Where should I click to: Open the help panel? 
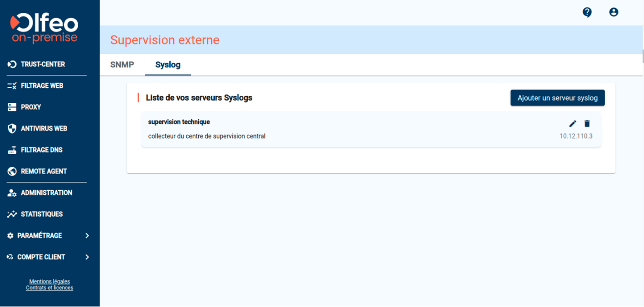(x=587, y=12)
